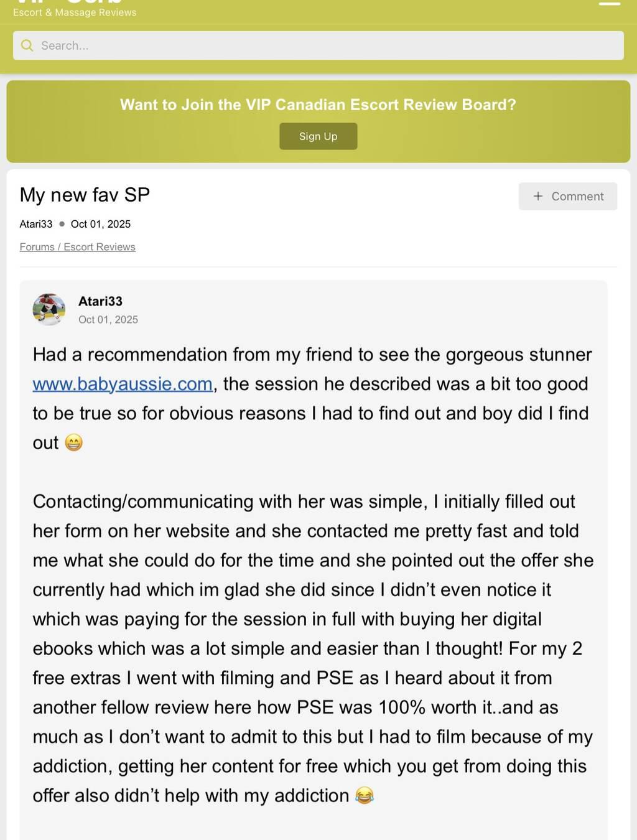
Task: Click the Escort & Massage Reviews tagline
Action: click(x=75, y=12)
